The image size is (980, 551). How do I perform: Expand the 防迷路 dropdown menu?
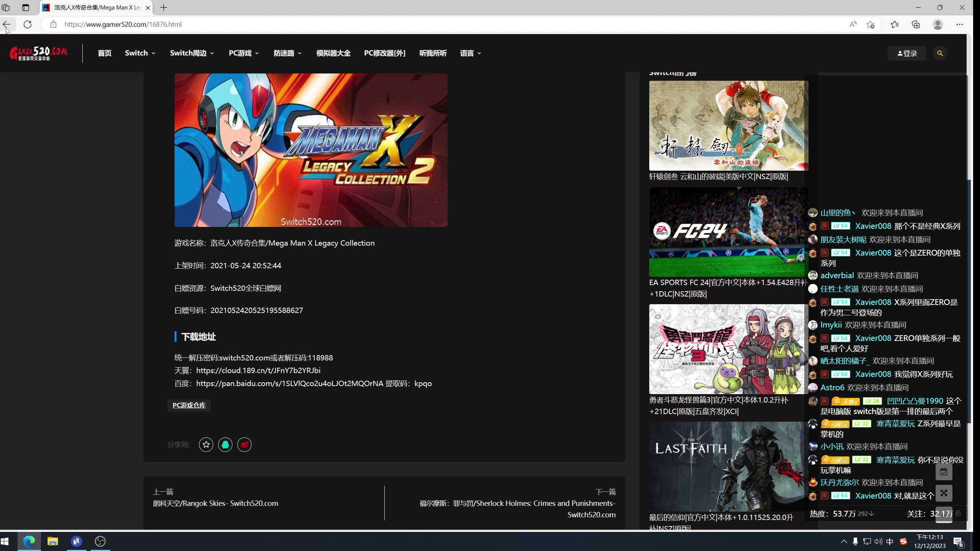(x=287, y=53)
